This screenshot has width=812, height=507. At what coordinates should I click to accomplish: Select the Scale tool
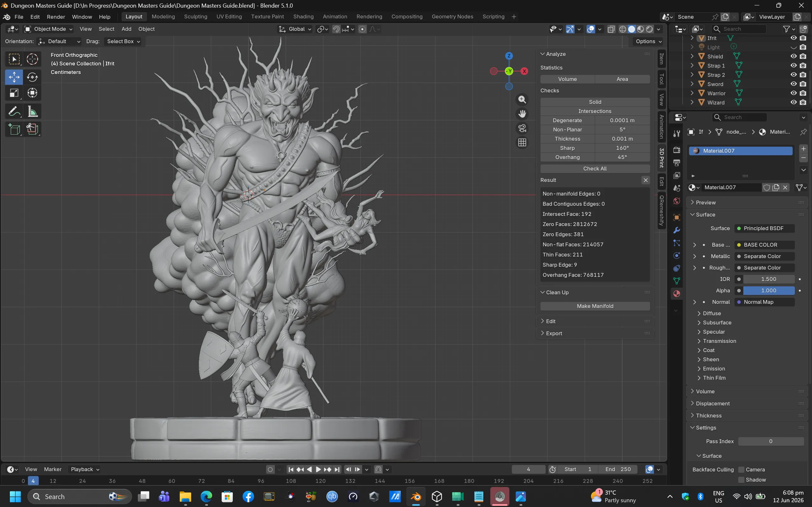[x=14, y=93]
